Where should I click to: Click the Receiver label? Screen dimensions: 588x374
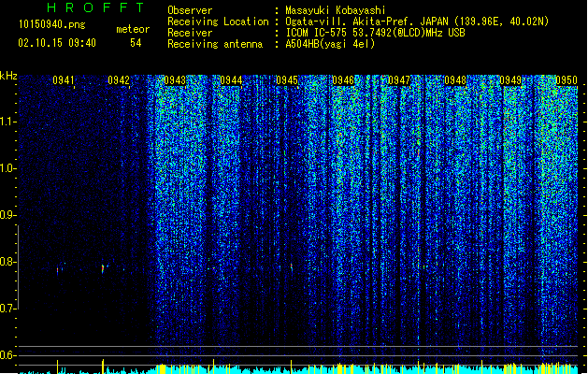tap(190, 33)
